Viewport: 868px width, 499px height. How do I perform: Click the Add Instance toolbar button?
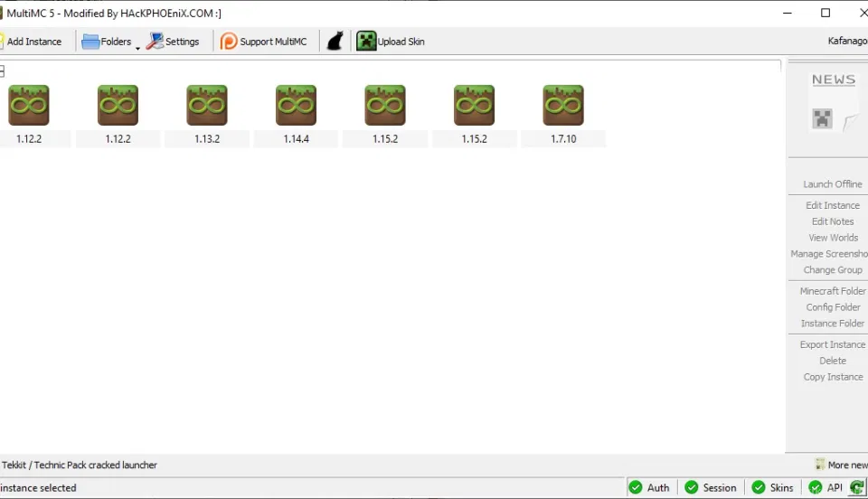pyautogui.click(x=31, y=42)
